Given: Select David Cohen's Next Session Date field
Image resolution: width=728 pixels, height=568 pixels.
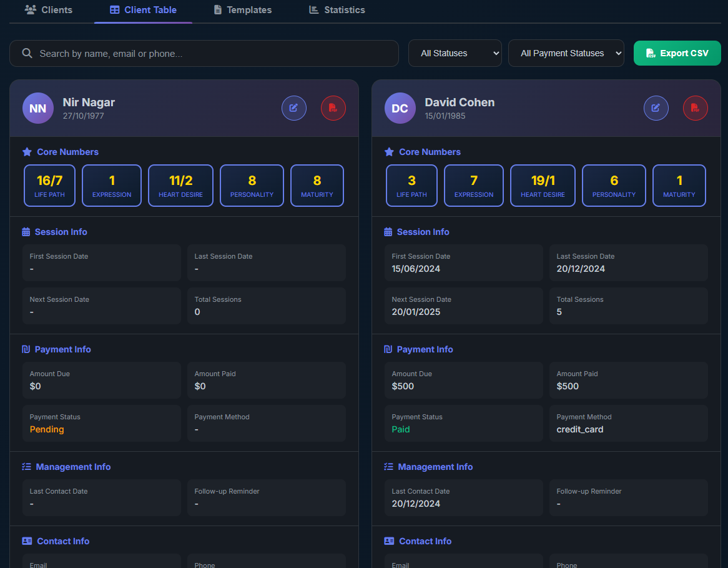Looking at the screenshot, I should click(463, 306).
